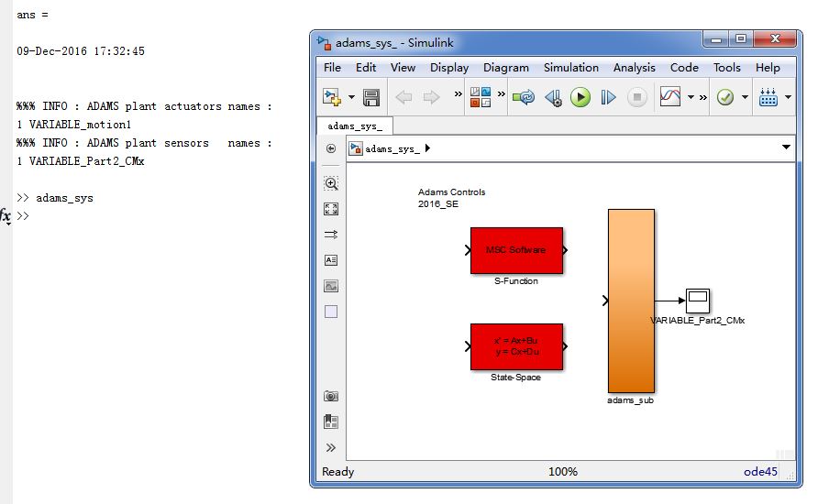Click the ode45 solver link

[760, 472]
